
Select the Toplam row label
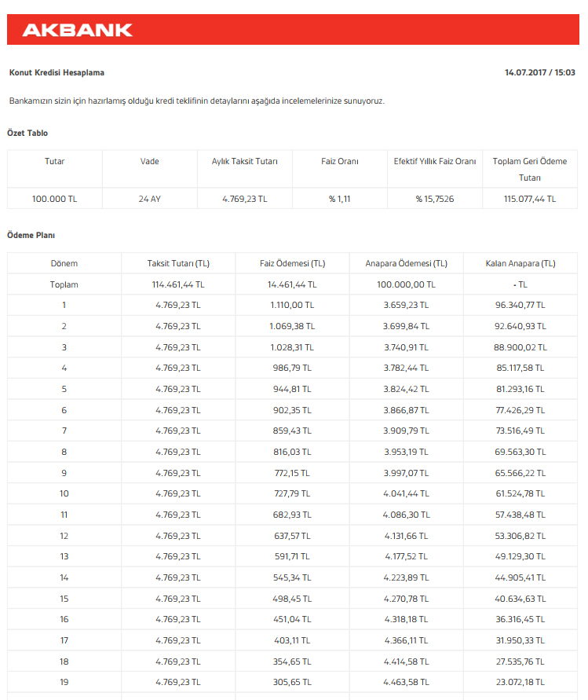[64, 284]
